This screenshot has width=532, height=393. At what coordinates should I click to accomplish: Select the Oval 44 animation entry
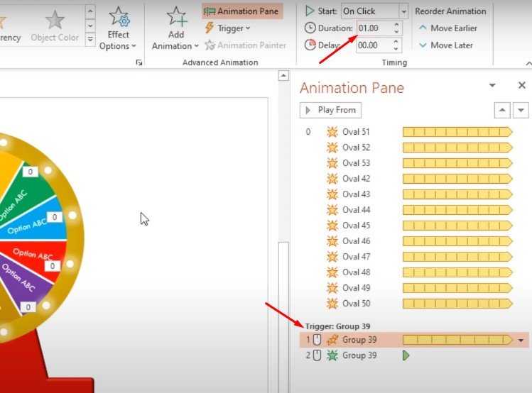[x=414, y=210]
